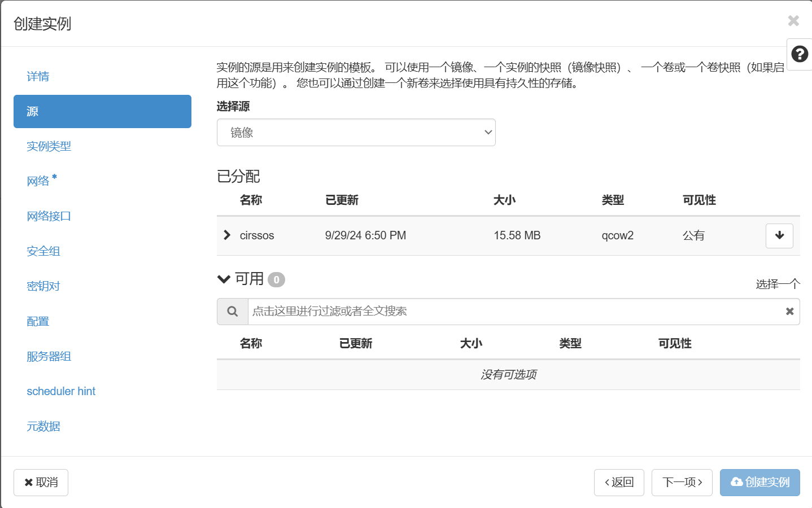Viewport: 812px width, 508px height.
Task: Click the 取消 cancel button
Action: click(x=41, y=483)
